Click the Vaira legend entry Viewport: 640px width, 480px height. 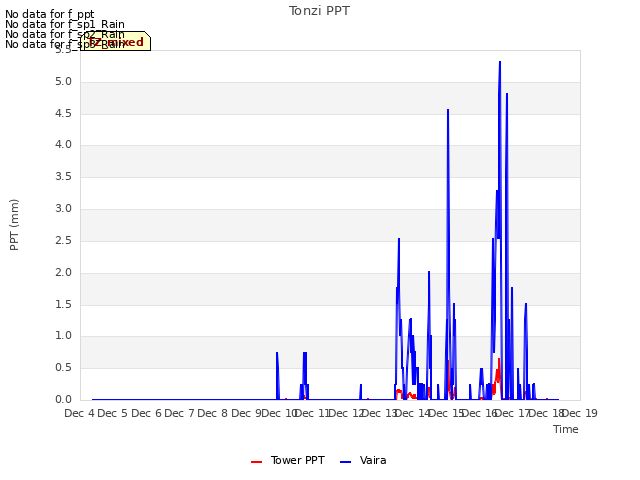tap(363, 460)
